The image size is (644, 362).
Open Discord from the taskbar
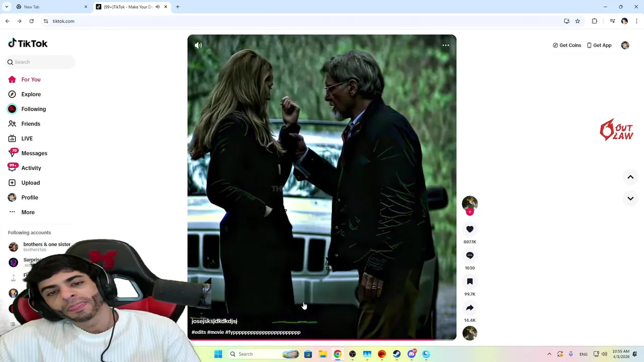pyautogui.click(x=412, y=354)
